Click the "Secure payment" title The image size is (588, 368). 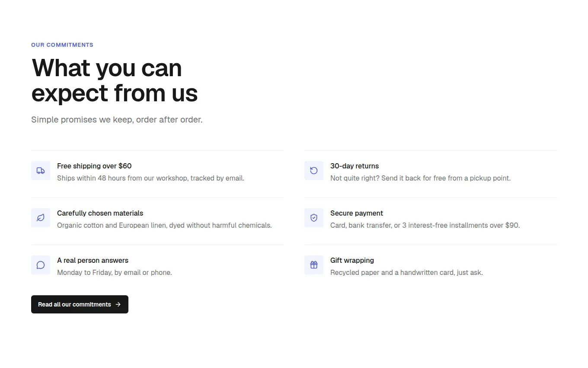pos(357,213)
